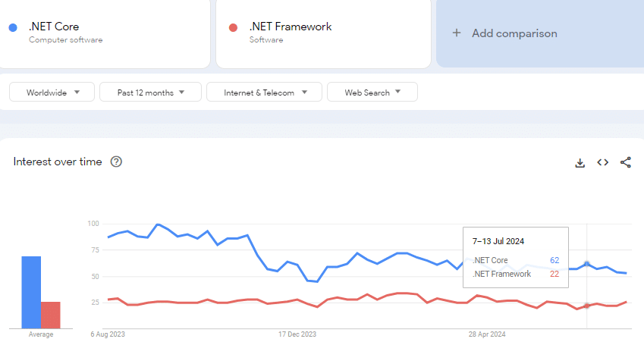Click the blue average bar for .NET Core

coord(31,292)
